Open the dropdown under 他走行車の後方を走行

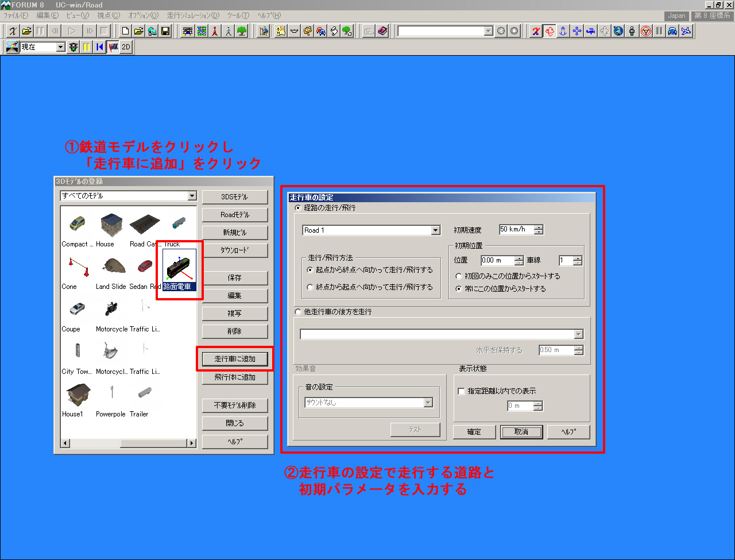(x=578, y=334)
